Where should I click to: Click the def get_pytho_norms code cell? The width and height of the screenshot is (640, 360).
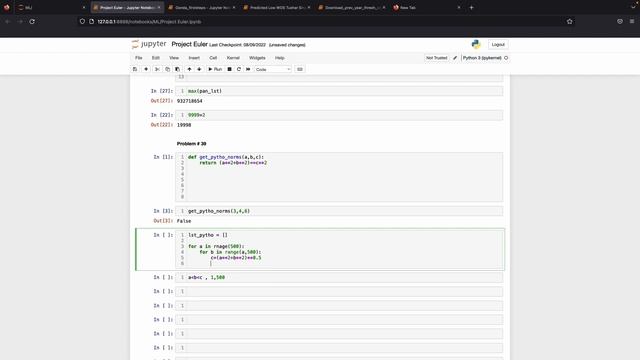pyautogui.click(x=339, y=177)
